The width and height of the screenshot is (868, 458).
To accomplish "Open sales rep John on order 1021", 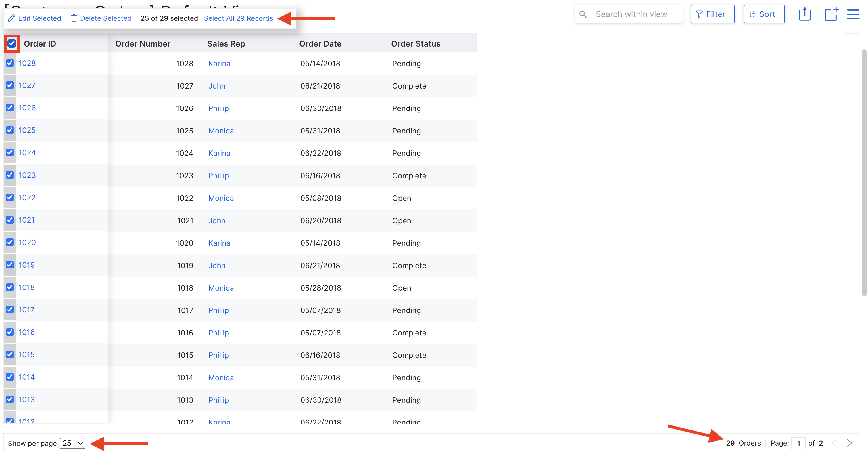I will 217,221.
